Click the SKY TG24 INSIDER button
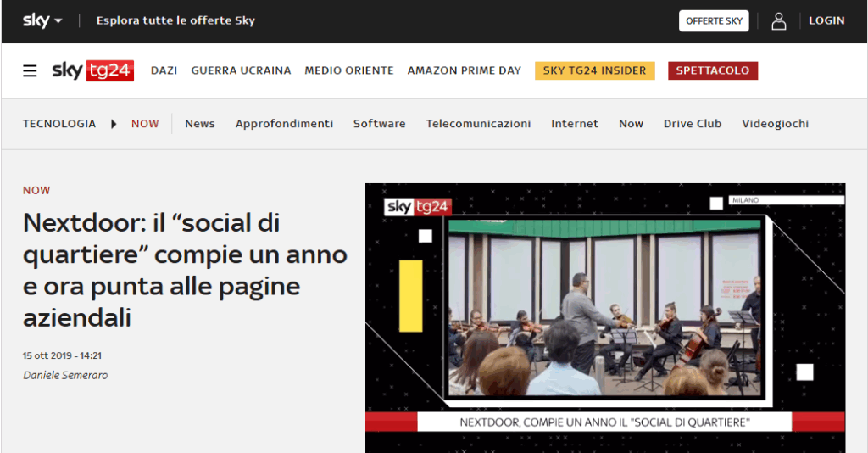 coord(594,70)
